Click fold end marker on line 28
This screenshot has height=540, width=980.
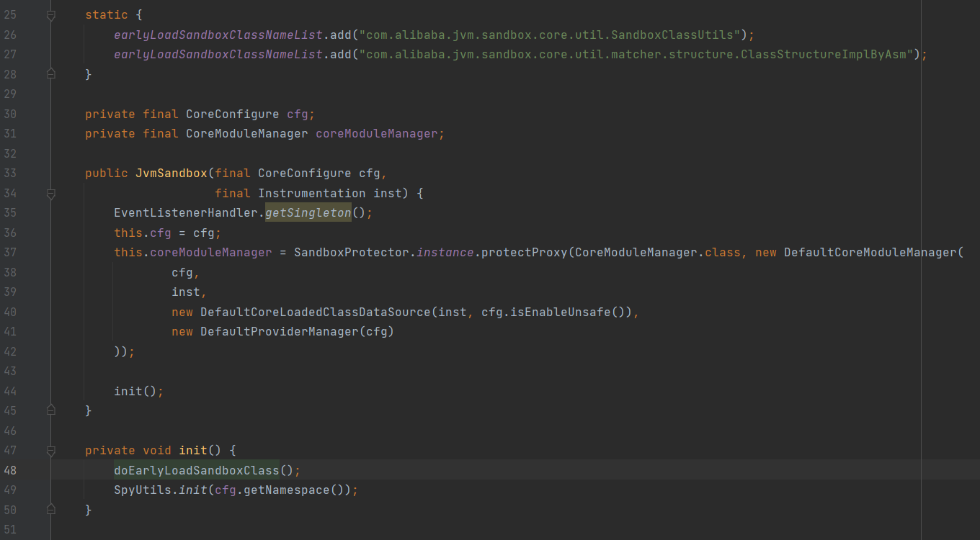pos(50,74)
